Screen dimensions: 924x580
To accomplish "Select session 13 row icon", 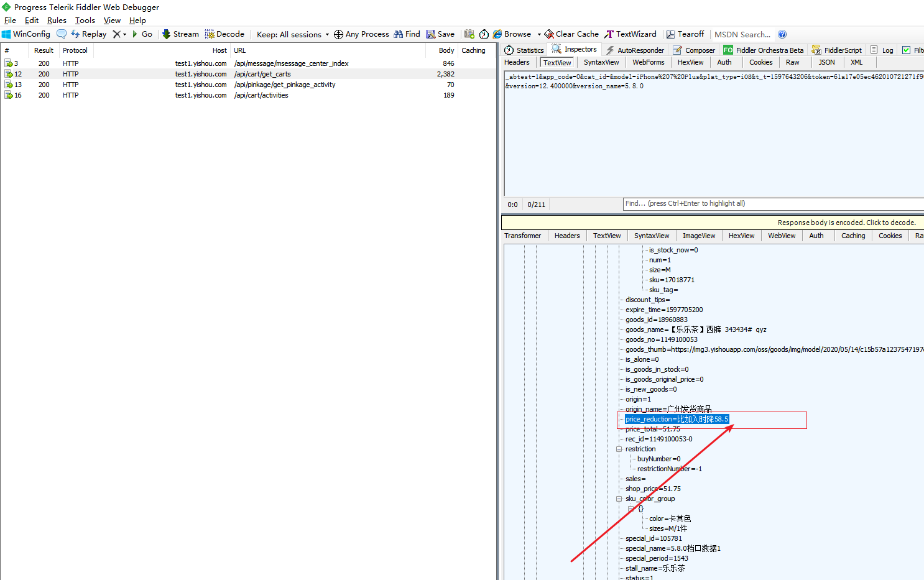I will pos(9,85).
